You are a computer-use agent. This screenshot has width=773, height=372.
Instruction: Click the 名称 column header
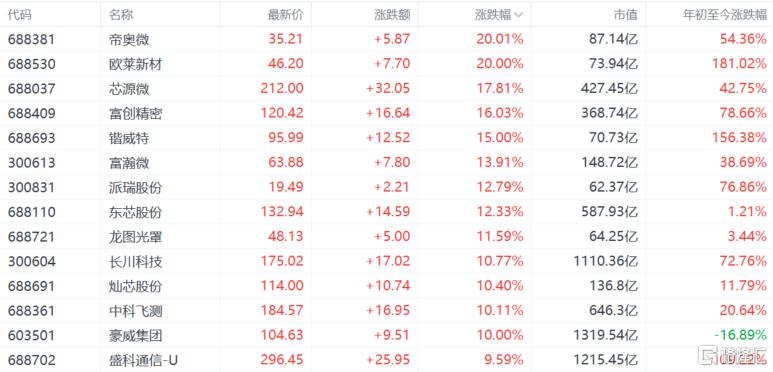[121, 15]
